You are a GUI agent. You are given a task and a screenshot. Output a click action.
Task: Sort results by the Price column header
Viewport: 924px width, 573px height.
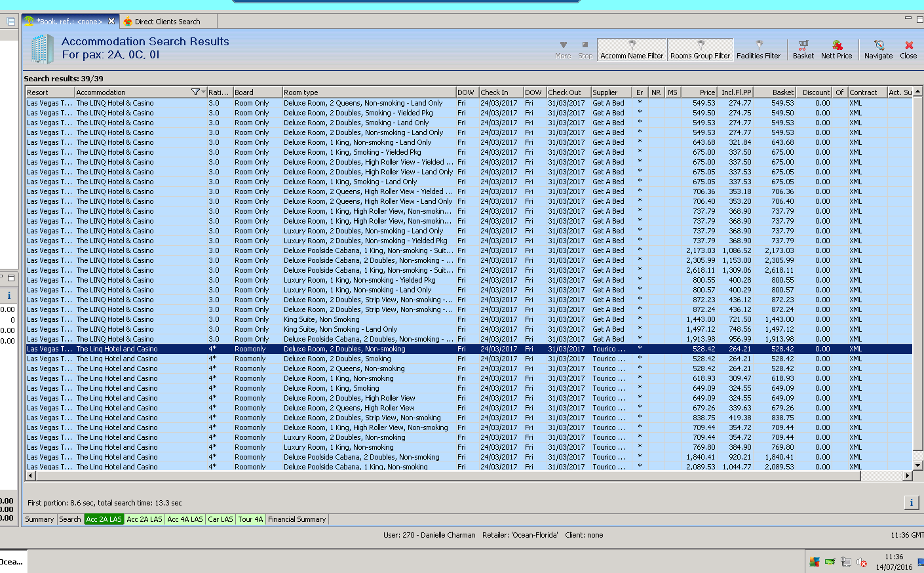[x=699, y=92]
